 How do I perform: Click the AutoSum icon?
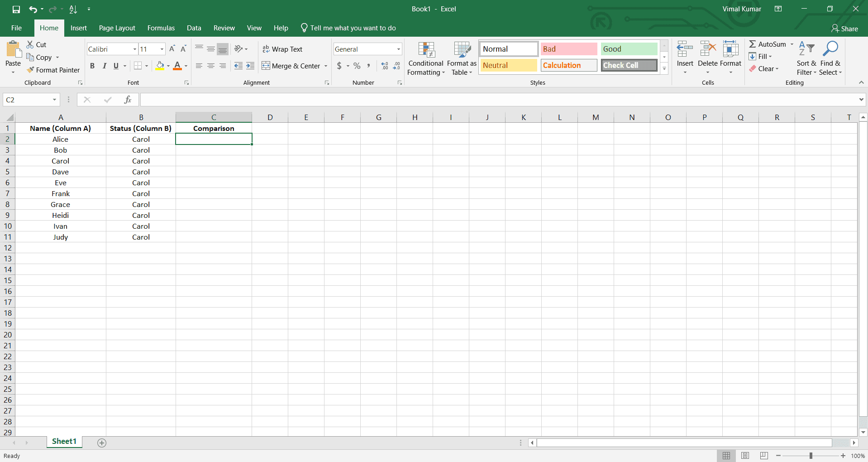point(769,44)
